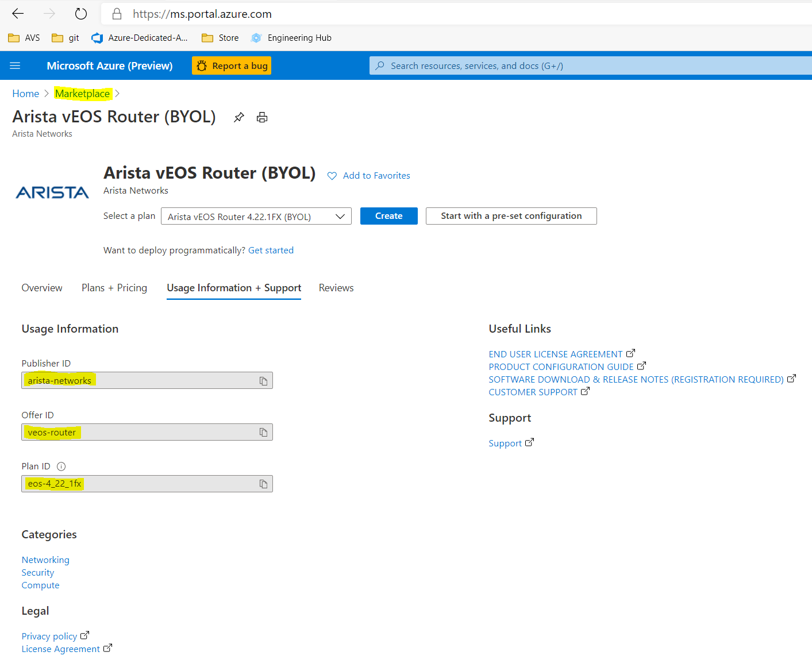Click the Publisher ID field arista-networks
Viewport: 812px width, 671px height.
pyautogui.click(x=147, y=380)
